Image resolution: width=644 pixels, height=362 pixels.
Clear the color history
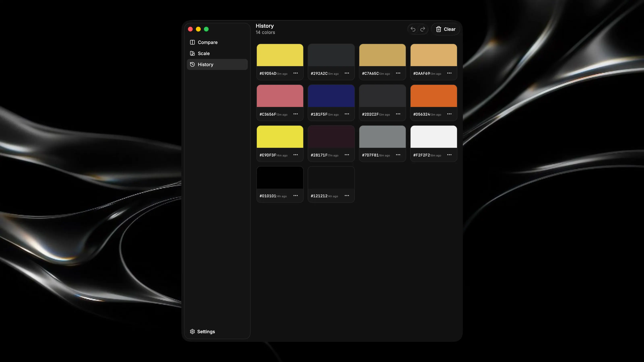tap(446, 29)
